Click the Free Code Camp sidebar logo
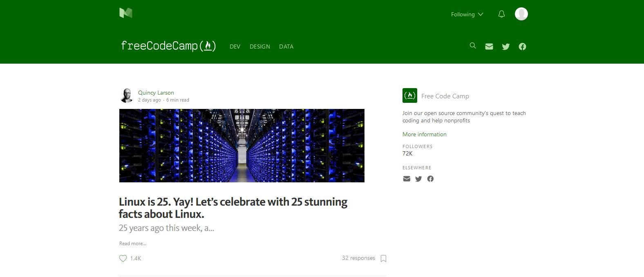 tap(410, 95)
